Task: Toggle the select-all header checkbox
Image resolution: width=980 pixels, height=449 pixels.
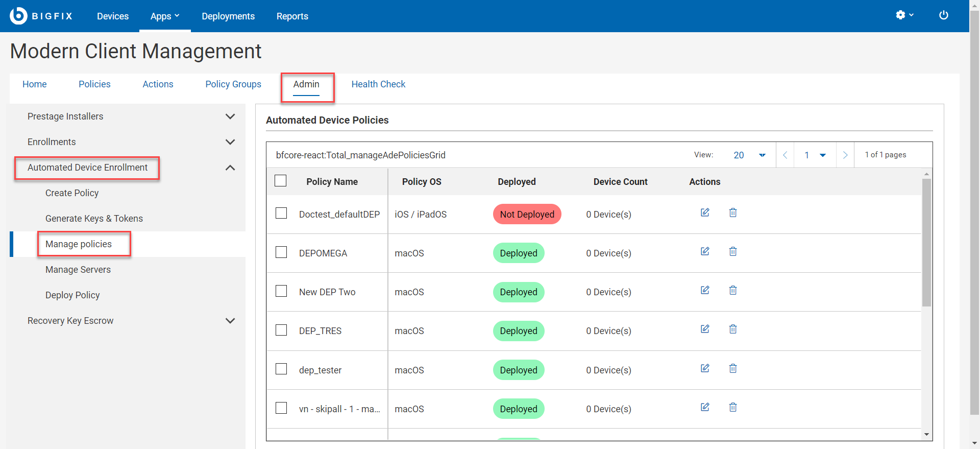Action: click(x=281, y=181)
